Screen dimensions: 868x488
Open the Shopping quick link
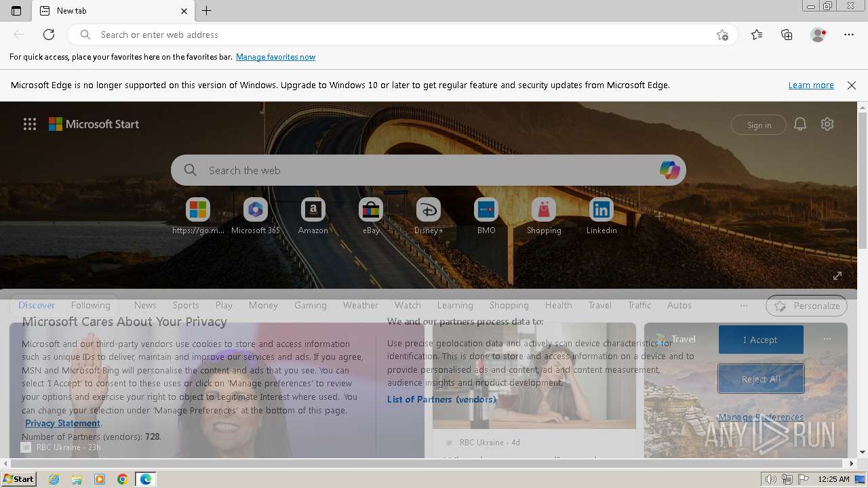point(544,217)
